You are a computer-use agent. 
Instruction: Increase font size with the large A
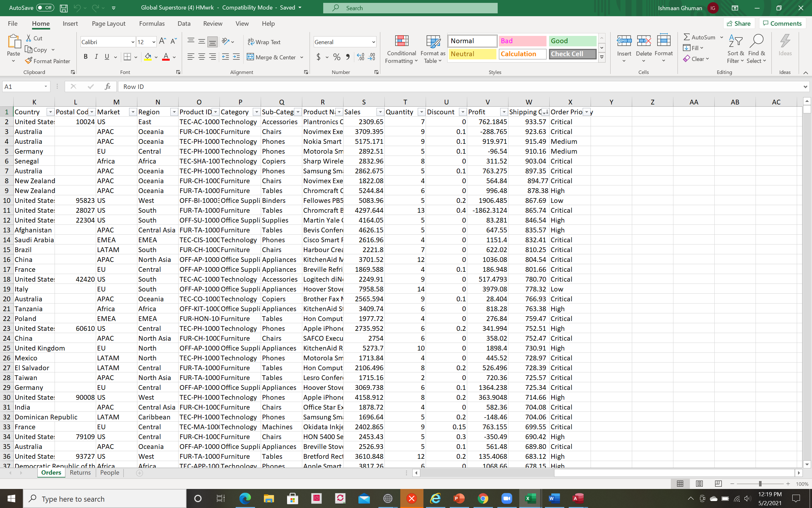162,41
